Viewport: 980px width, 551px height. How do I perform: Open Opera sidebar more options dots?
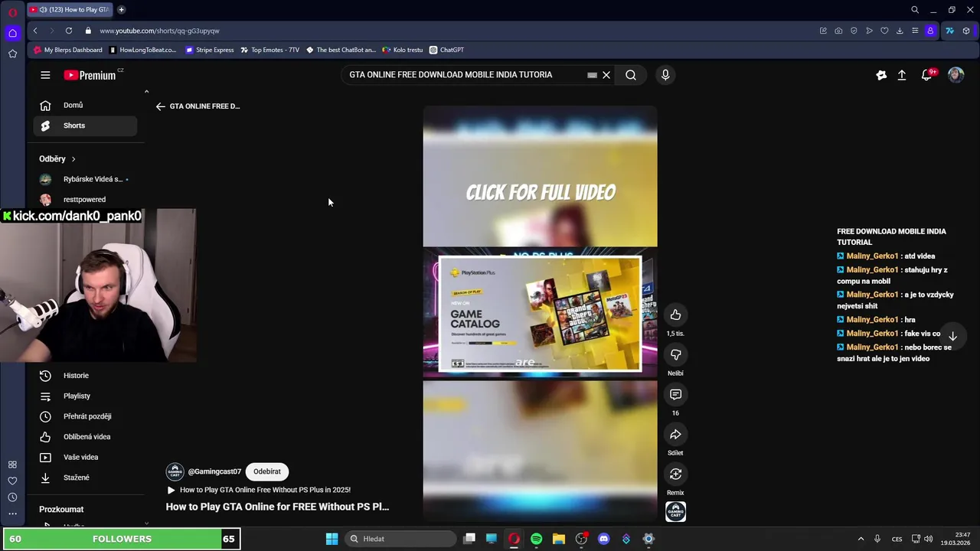pos(12,514)
